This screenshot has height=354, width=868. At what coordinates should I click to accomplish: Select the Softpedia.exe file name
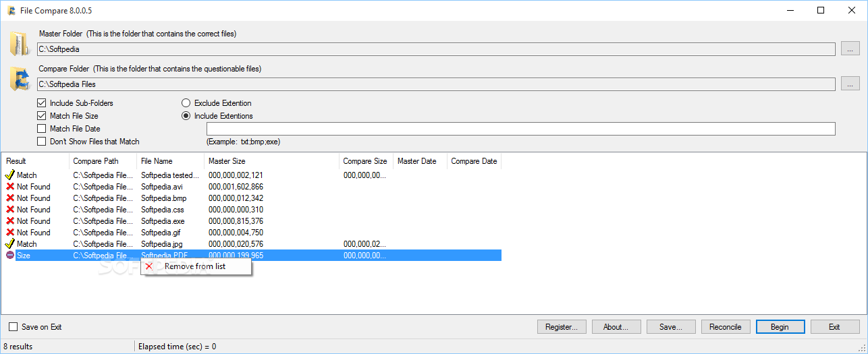coord(163,221)
